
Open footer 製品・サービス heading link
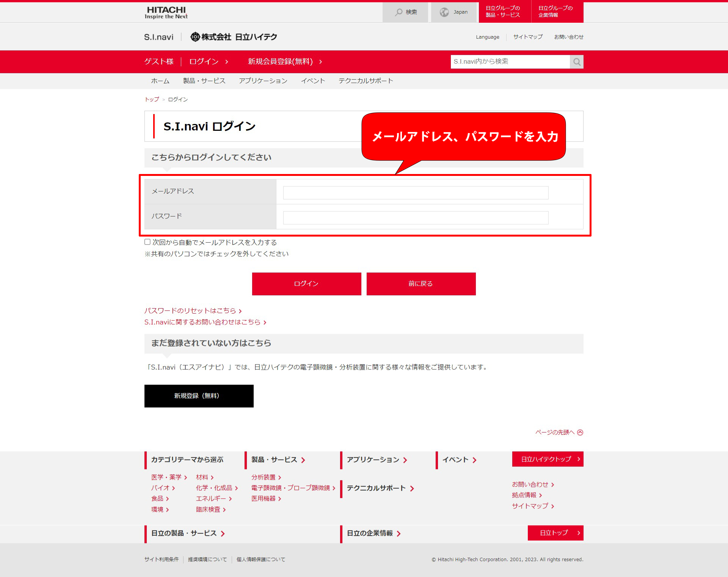278,460
